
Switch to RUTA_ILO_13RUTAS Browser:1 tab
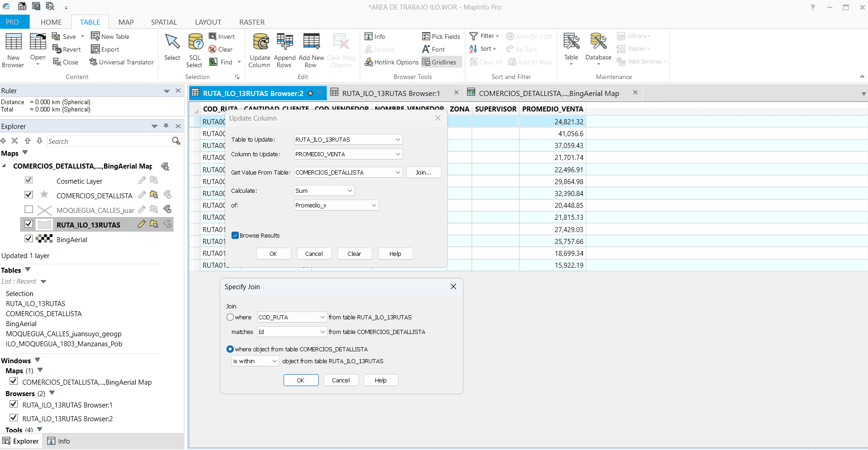[391, 93]
